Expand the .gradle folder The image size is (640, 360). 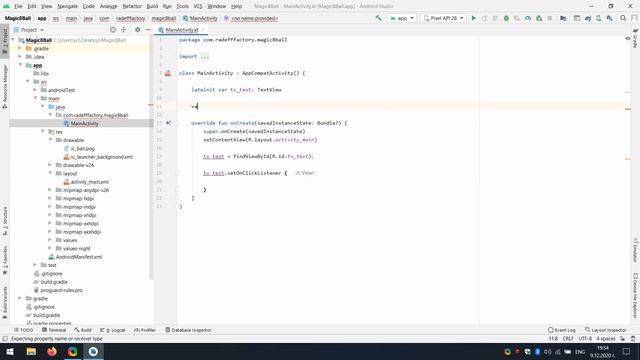point(20,49)
